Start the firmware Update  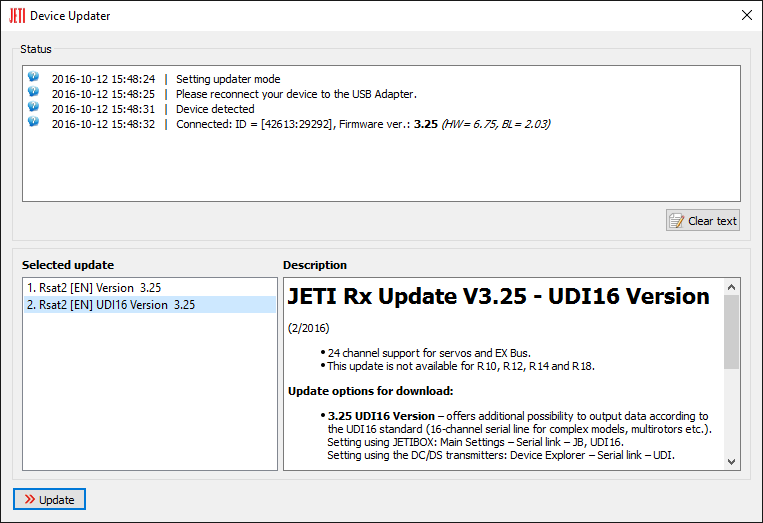point(49,499)
